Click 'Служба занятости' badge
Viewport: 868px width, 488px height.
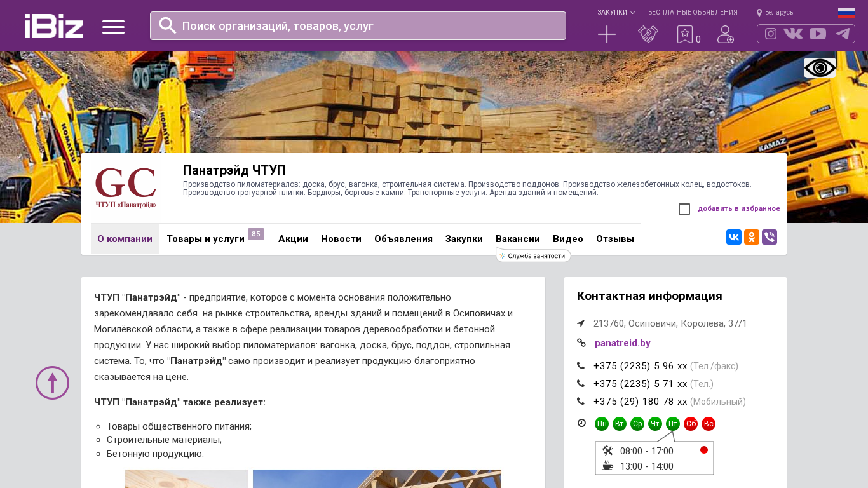tap(533, 255)
